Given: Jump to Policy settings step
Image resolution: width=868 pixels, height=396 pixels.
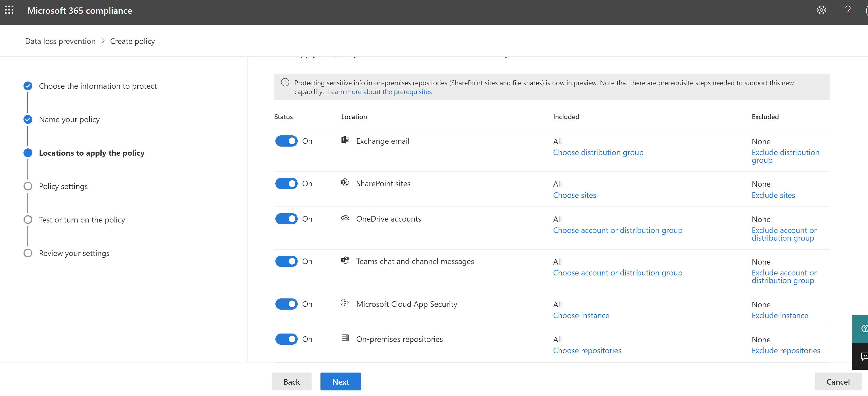Looking at the screenshot, I should [63, 186].
